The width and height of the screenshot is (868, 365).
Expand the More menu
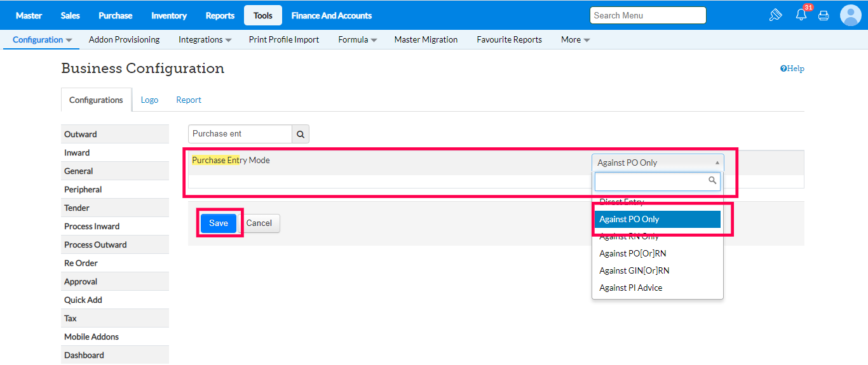pos(575,39)
